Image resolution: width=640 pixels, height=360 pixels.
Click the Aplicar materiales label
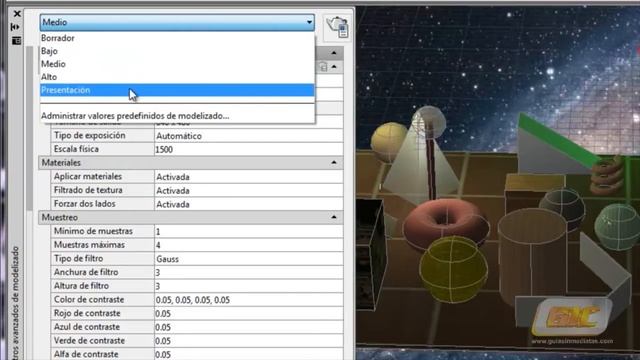(88, 176)
